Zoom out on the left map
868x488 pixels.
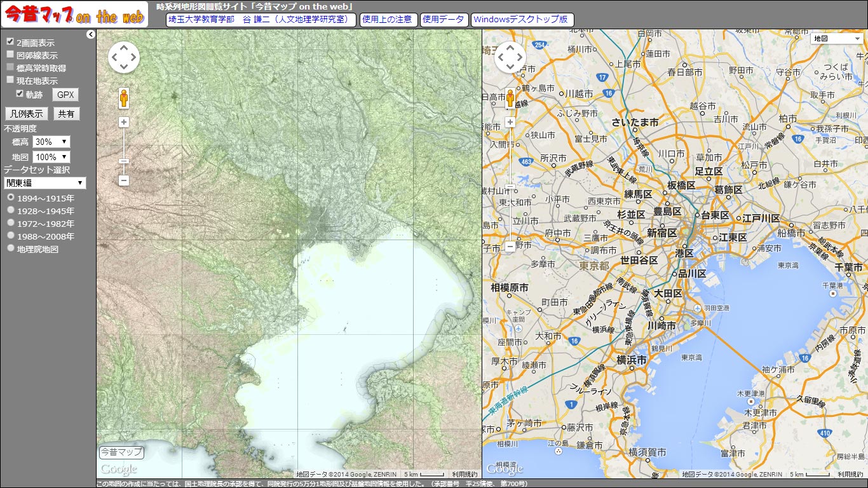coord(124,180)
